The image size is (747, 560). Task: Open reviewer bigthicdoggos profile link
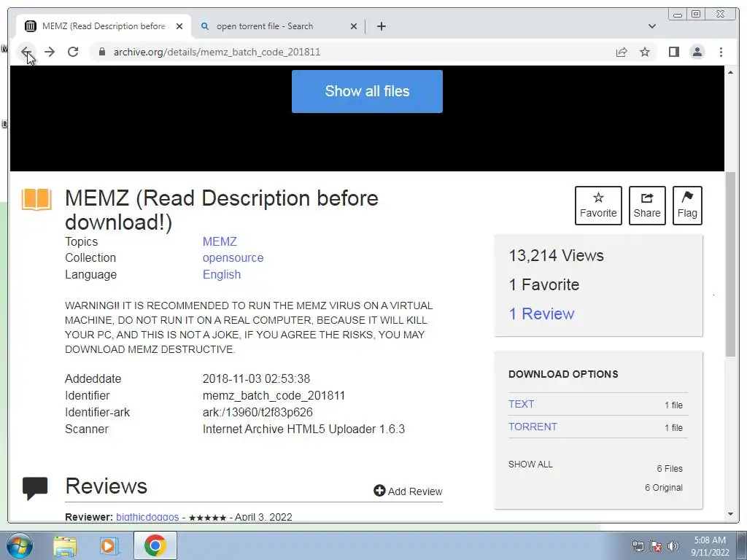pos(147,517)
